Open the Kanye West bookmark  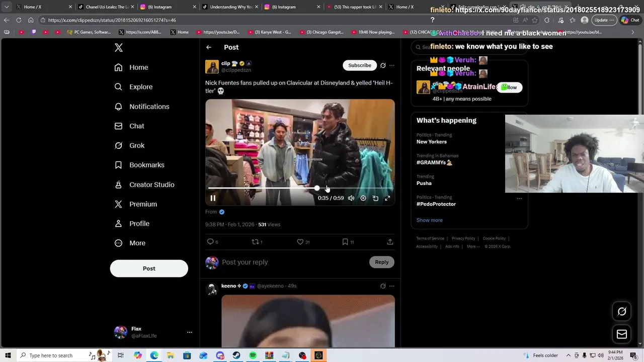click(x=269, y=32)
